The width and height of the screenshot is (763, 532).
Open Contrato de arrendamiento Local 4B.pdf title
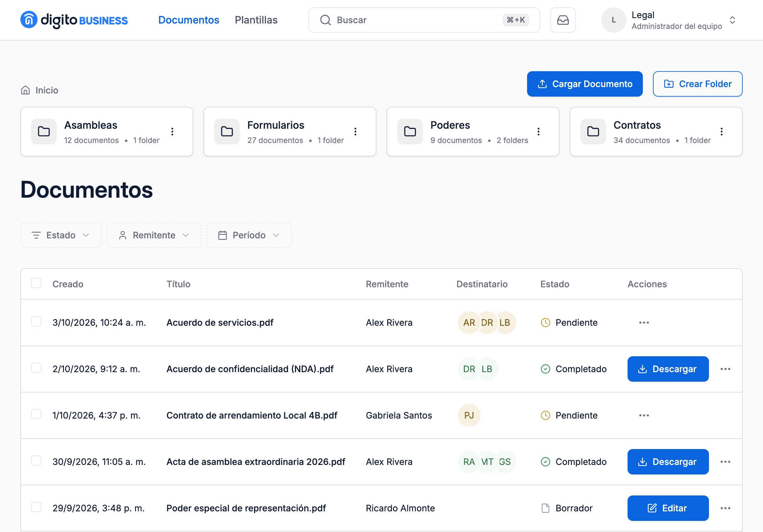coord(251,415)
